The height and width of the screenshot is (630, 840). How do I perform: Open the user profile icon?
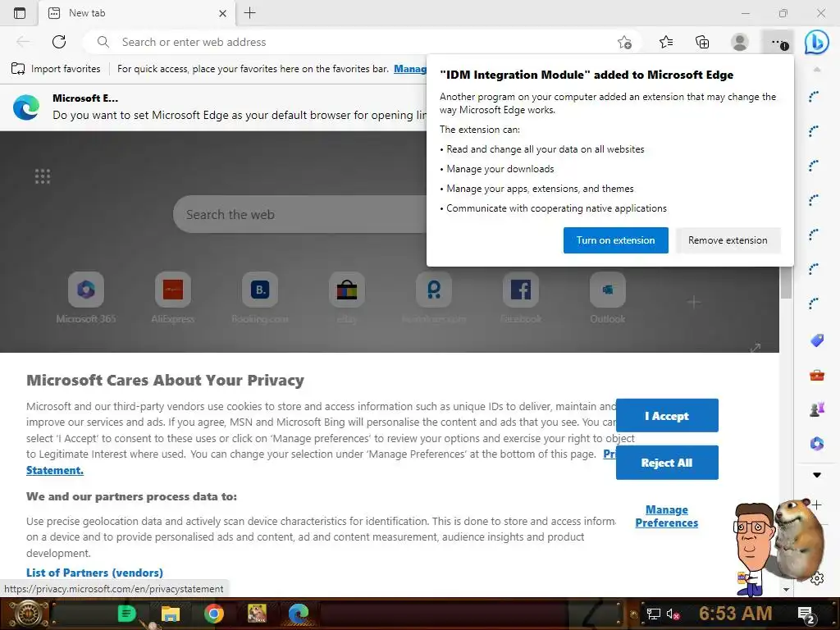[740, 42]
